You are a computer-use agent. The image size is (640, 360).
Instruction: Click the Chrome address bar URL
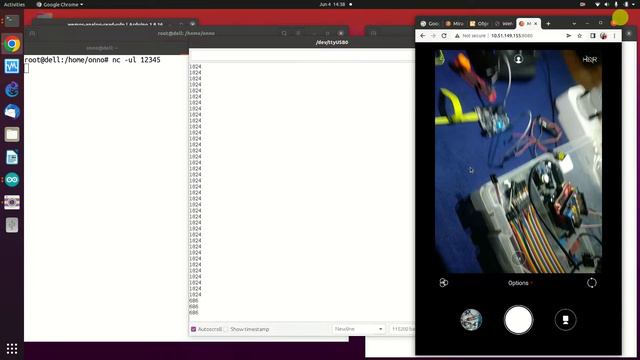[512, 36]
